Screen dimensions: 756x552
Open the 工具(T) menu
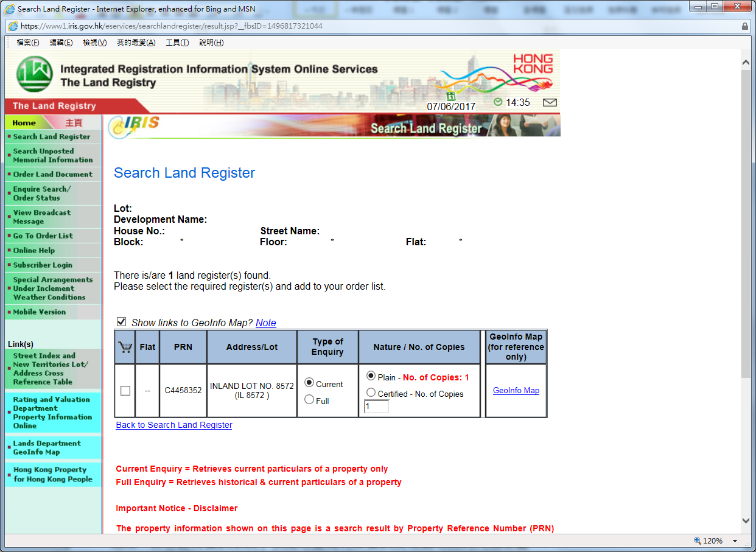(176, 43)
